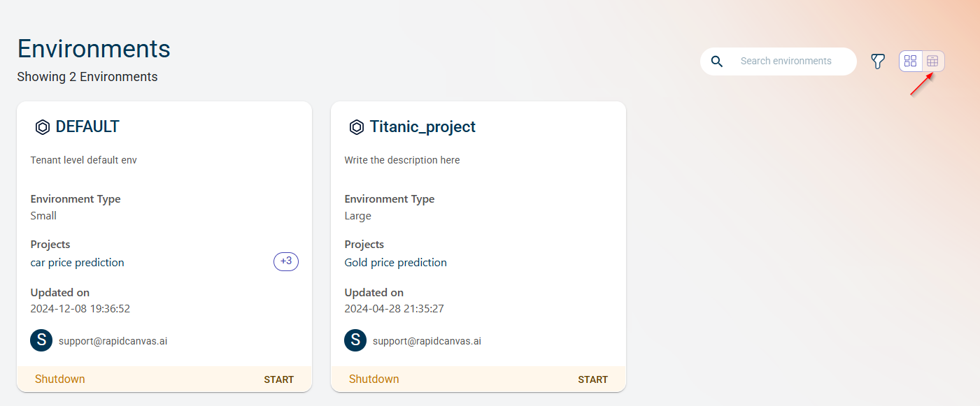Click the search magnifier icon

(717, 61)
